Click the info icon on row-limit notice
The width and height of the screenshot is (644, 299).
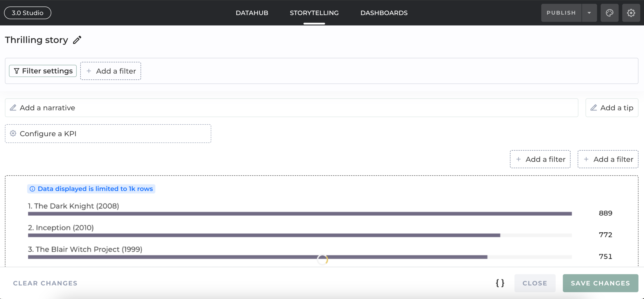[x=33, y=189]
